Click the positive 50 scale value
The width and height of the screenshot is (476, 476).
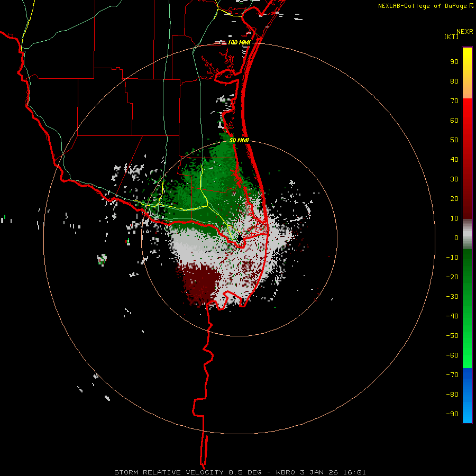(x=454, y=140)
